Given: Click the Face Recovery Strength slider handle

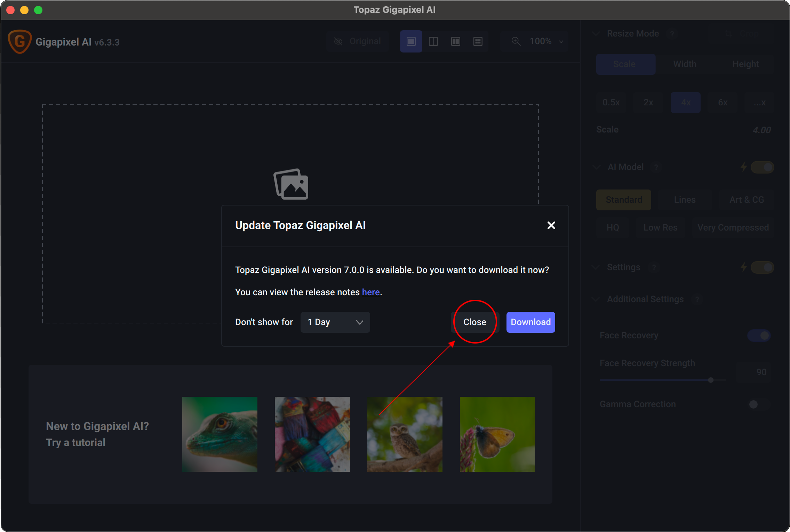Looking at the screenshot, I should click(x=711, y=380).
